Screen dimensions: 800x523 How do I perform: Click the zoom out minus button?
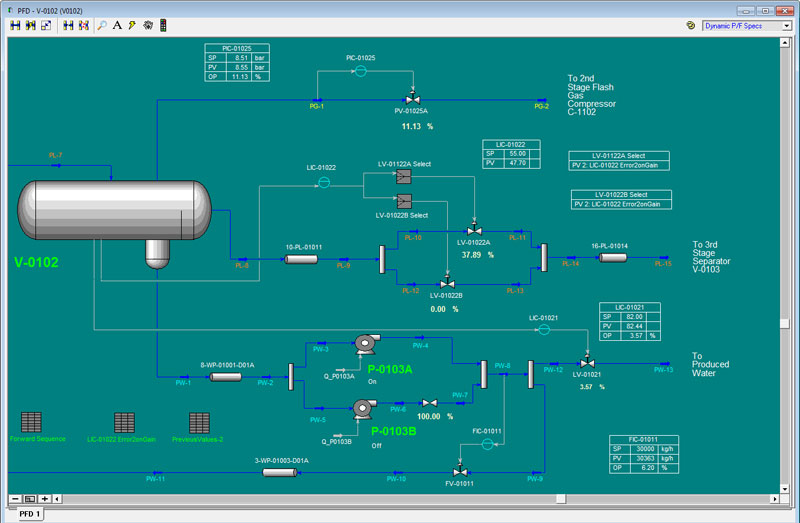15,498
